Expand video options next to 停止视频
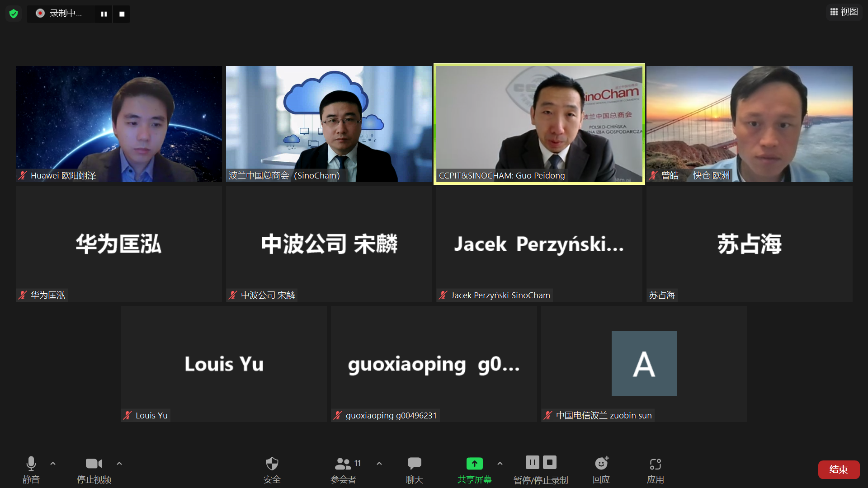Image resolution: width=868 pixels, height=488 pixels. coord(119,464)
